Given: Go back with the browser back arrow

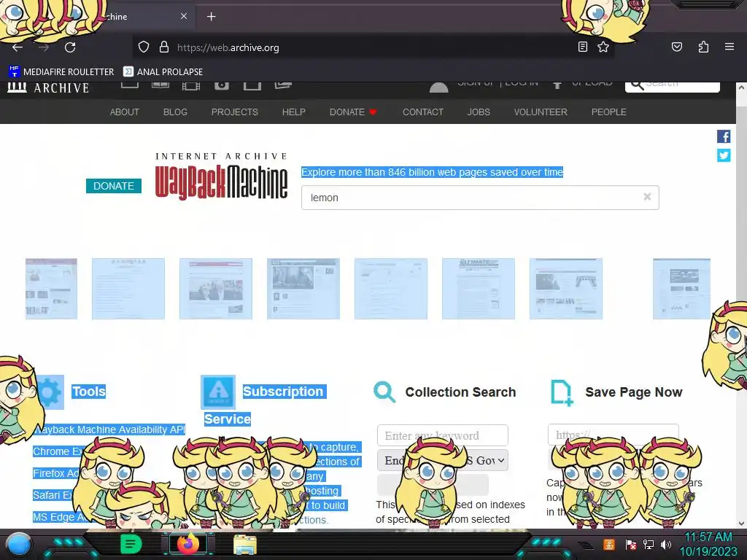Looking at the screenshot, I should (x=18, y=47).
